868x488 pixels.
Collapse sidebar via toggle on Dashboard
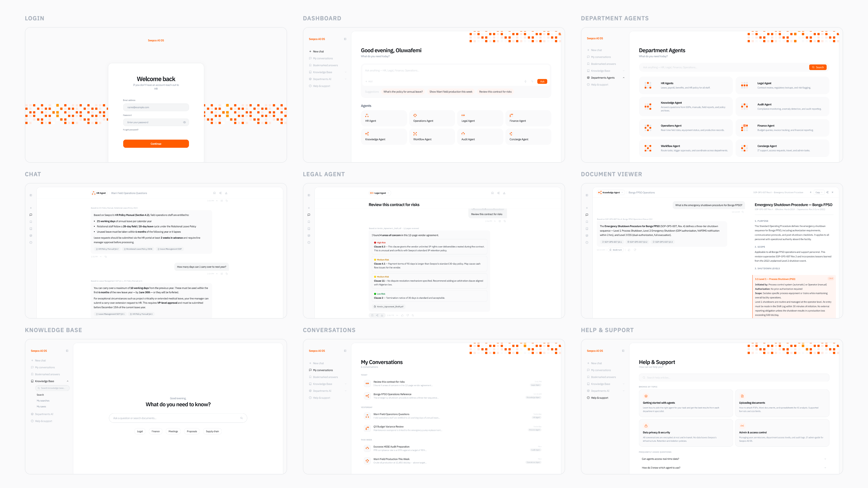pyautogui.click(x=345, y=39)
